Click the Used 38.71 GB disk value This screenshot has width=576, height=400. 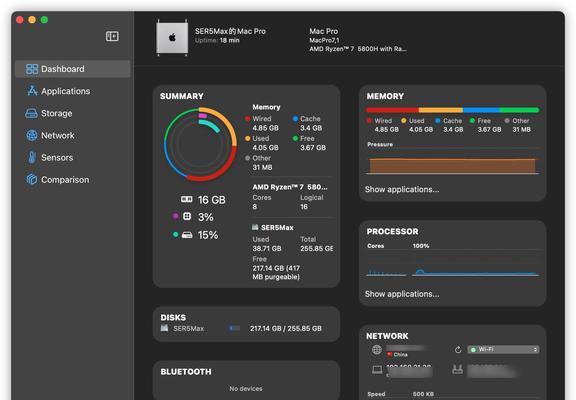pyautogui.click(x=267, y=249)
